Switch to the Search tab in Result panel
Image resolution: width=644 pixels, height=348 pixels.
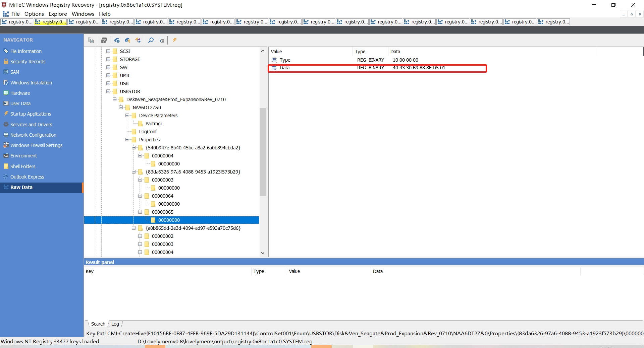coord(98,324)
